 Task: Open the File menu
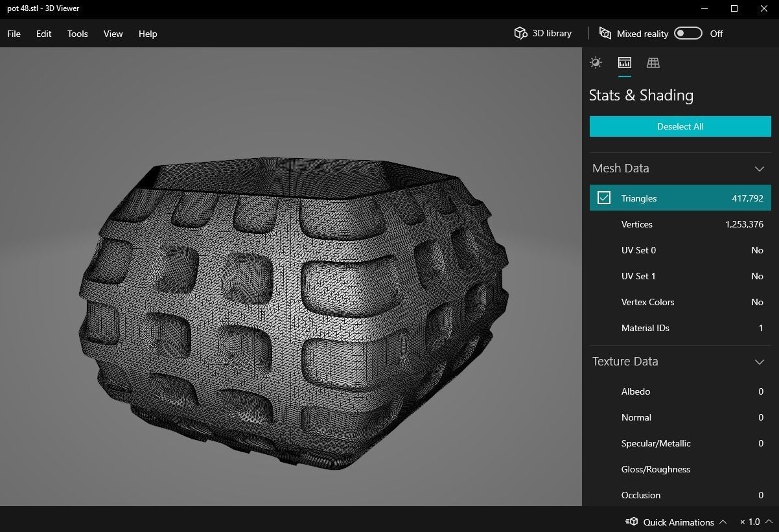click(x=14, y=34)
